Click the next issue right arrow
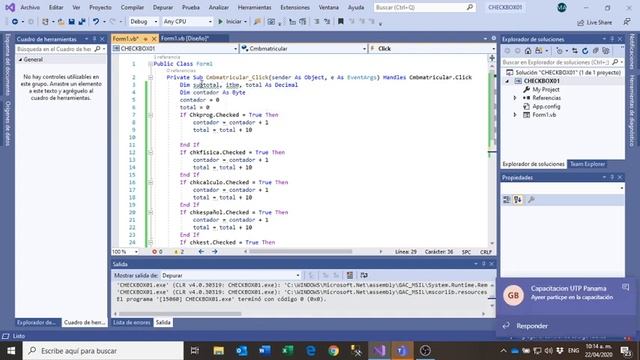This screenshot has width=640, height=360. (215, 252)
